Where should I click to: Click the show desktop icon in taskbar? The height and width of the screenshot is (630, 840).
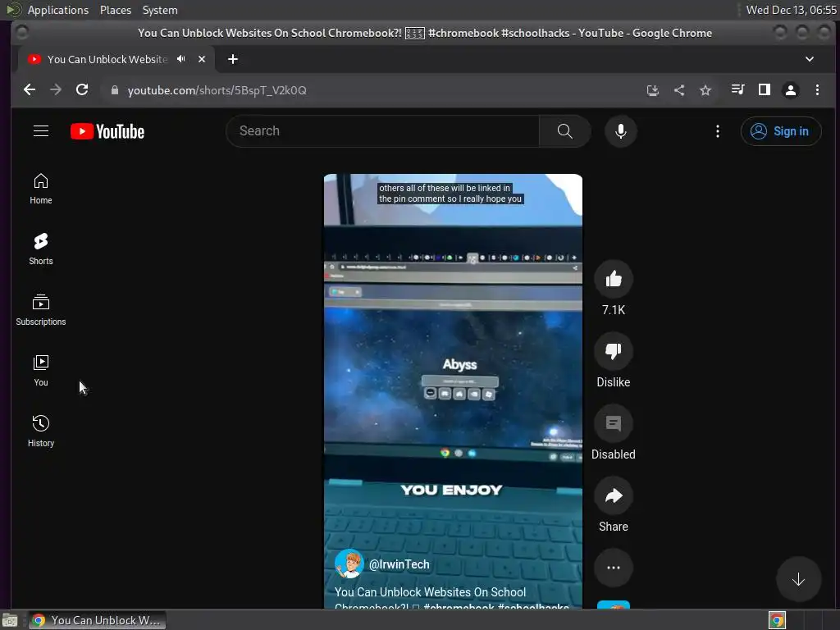(x=10, y=620)
